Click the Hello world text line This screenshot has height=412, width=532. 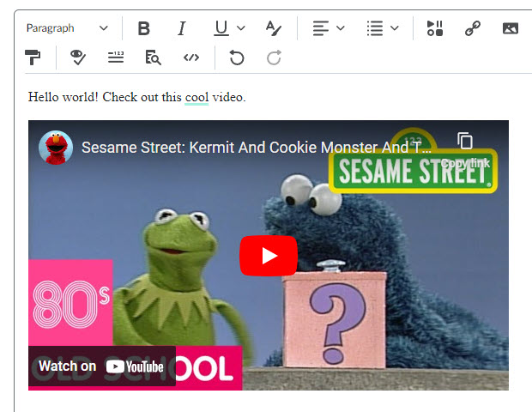coord(136,97)
